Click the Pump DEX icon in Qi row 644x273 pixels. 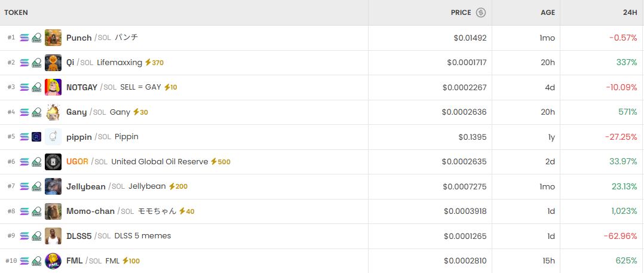click(36, 63)
